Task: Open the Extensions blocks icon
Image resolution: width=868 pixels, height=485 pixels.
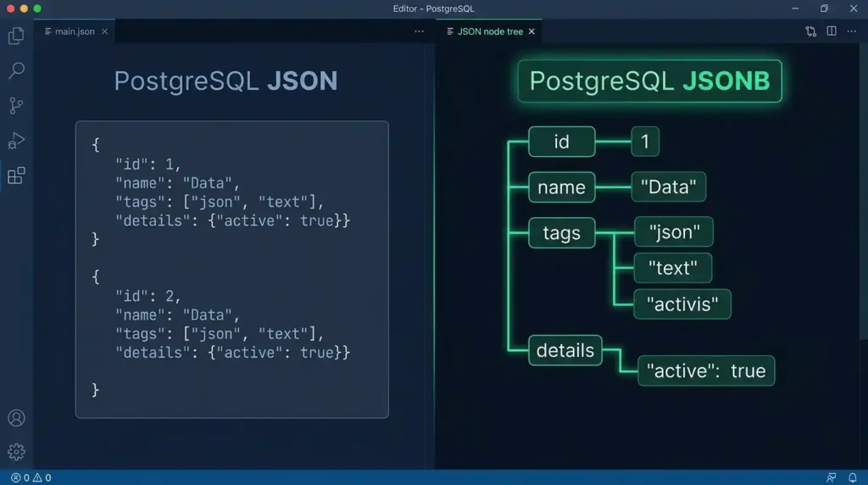Action: [x=16, y=176]
